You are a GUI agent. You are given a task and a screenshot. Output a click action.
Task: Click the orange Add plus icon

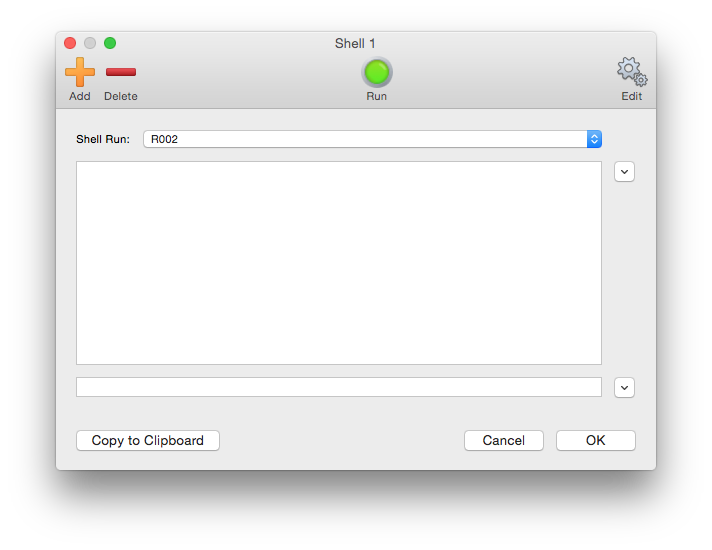pos(80,72)
